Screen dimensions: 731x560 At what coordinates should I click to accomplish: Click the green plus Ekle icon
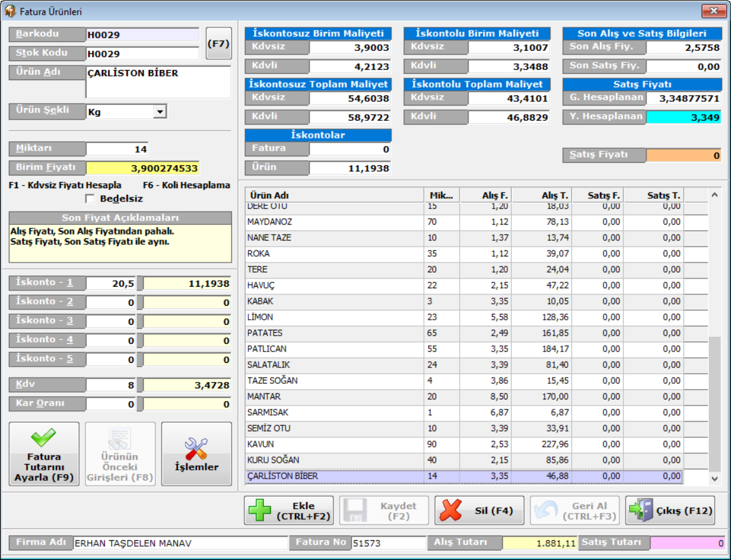[260, 510]
